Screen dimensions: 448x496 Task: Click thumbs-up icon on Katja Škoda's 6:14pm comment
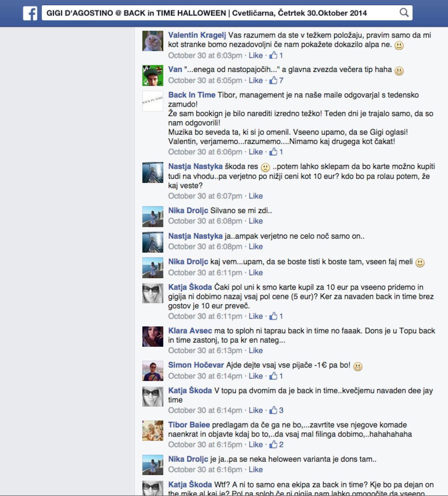pos(273,410)
